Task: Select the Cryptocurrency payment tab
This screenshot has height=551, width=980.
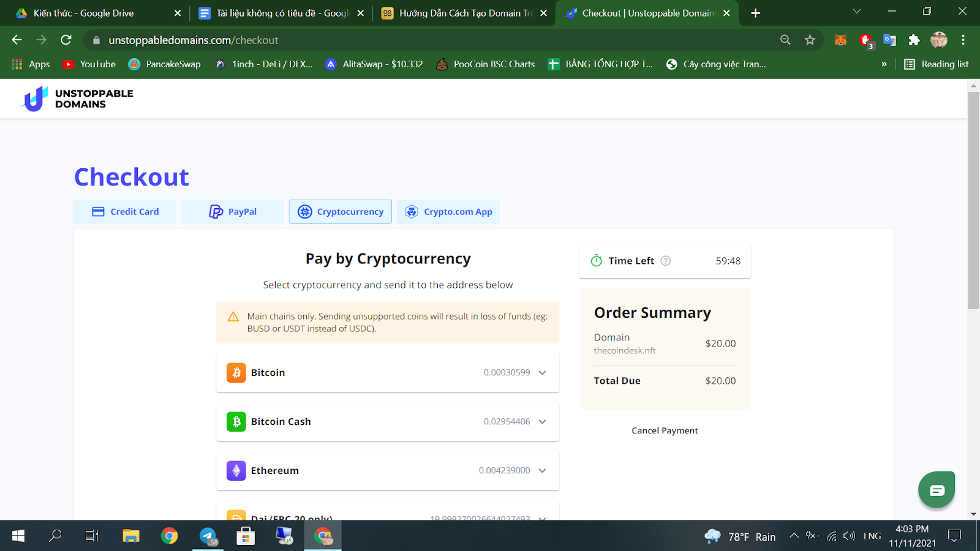Action: [x=341, y=212]
